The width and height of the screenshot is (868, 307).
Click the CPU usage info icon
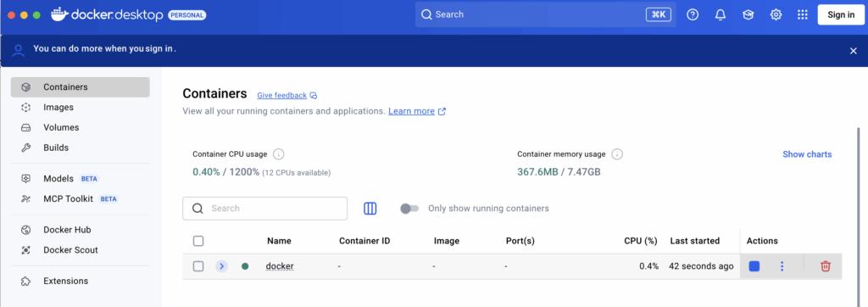click(x=278, y=154)
